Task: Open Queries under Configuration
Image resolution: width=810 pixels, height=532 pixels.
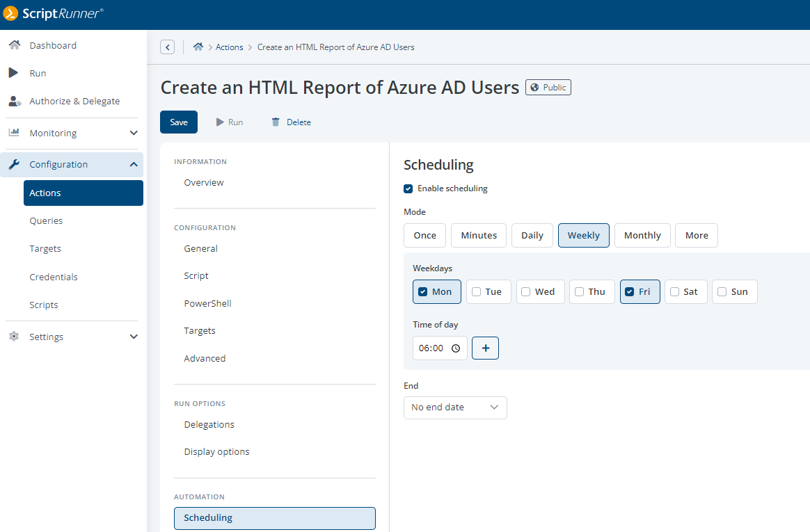Action: point(46,221)
